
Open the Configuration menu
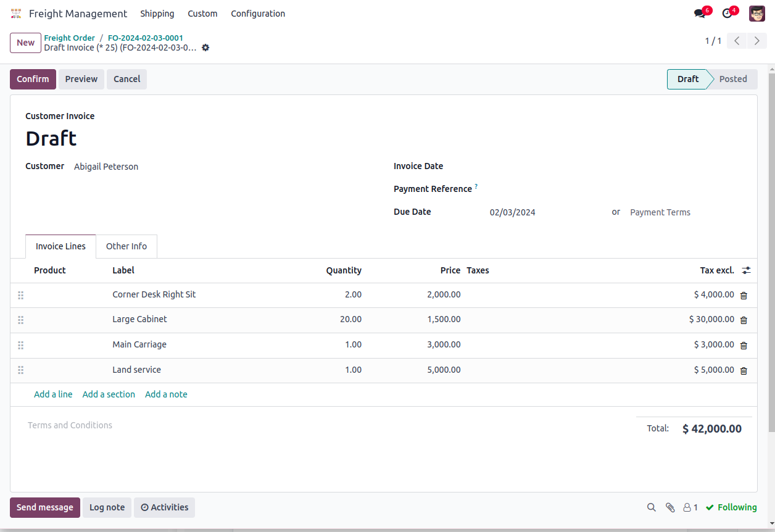click(258, 14)
